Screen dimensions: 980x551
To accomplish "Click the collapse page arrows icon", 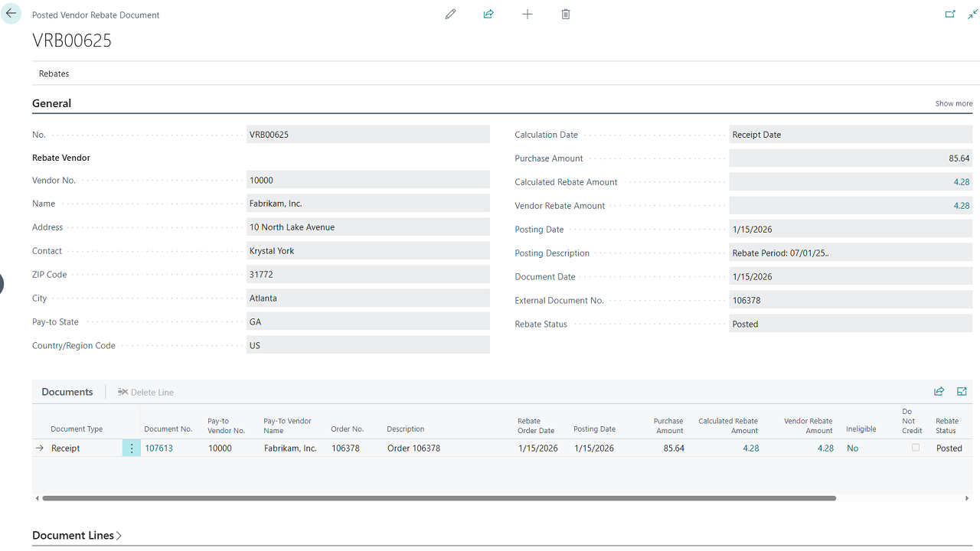I will coord(972,15).
